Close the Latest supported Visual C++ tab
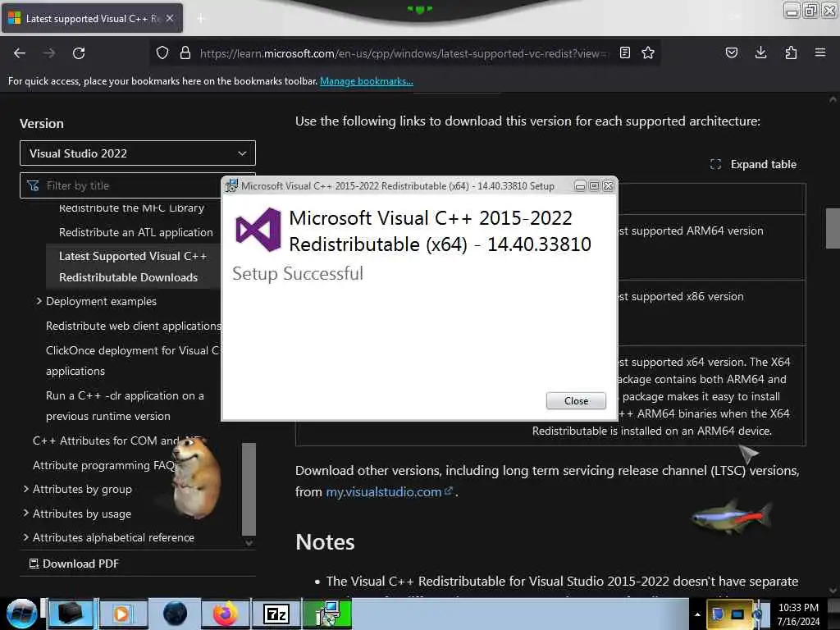840x630 pixels. [x=170, y=18]
